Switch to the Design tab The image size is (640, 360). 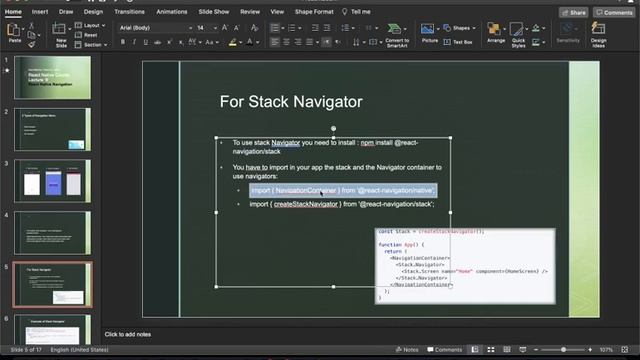point(93,12)
